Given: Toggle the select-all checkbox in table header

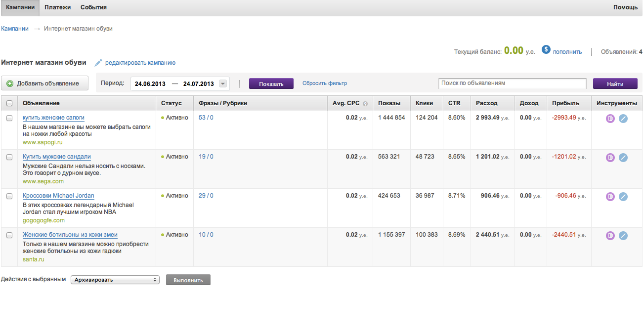Looking at the screenshot, I should pos(9,103).
